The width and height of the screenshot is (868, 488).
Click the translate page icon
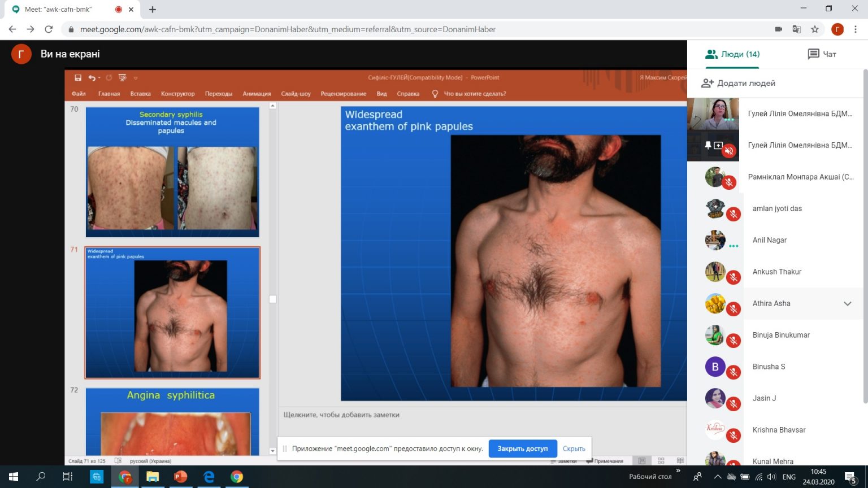pyautogui.click(x=796, y=29)
